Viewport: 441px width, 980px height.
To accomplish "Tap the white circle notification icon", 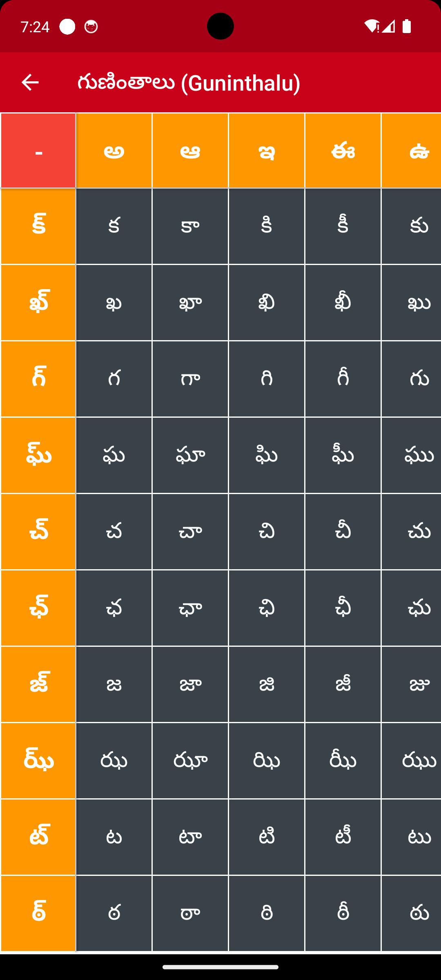I will (67, 27).
